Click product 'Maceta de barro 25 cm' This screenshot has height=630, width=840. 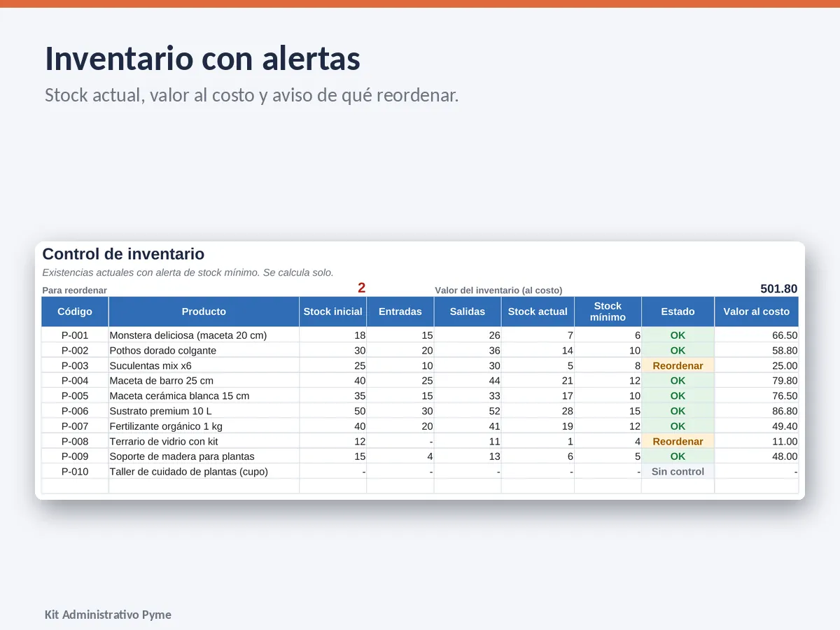[x=162, y=381]
